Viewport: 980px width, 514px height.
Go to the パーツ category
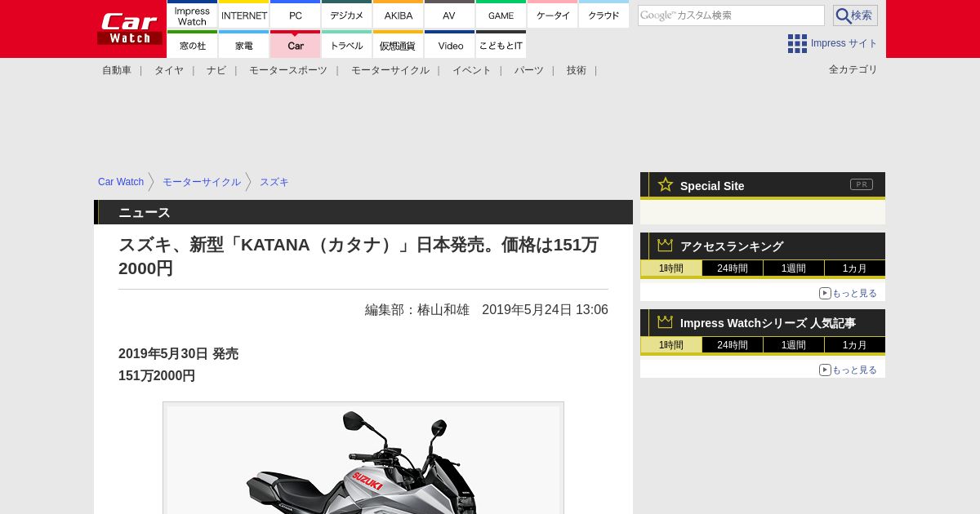529,70
